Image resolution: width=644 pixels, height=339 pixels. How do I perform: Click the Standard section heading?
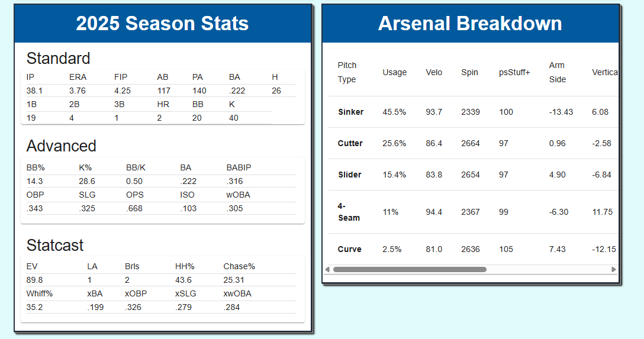coord(59,58)
